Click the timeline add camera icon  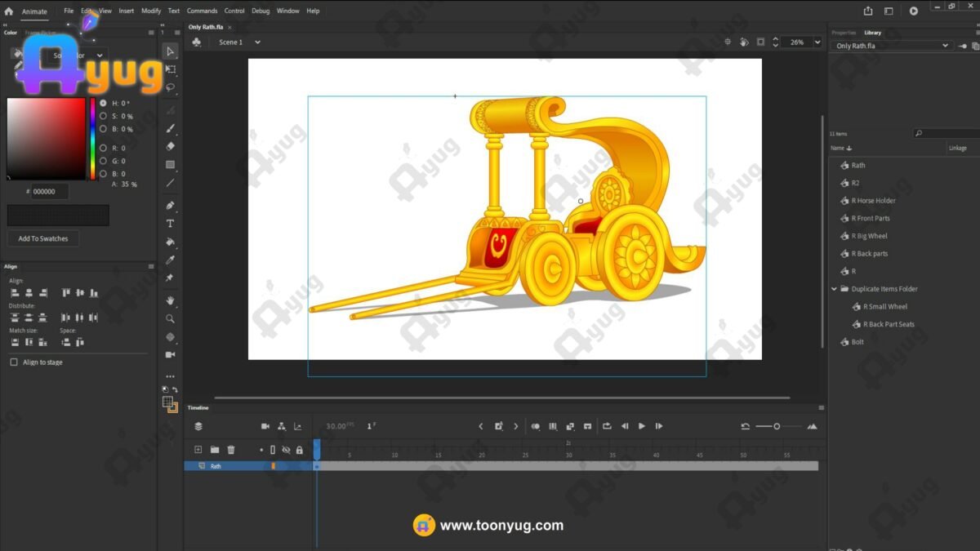pyautogui.click(x=265, y=426)
